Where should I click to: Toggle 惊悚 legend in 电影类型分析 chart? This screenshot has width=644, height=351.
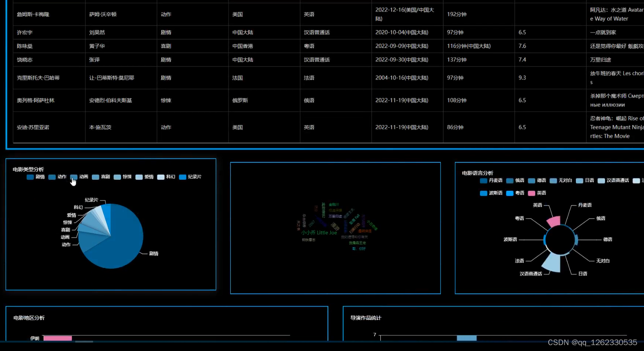[123, 177]
